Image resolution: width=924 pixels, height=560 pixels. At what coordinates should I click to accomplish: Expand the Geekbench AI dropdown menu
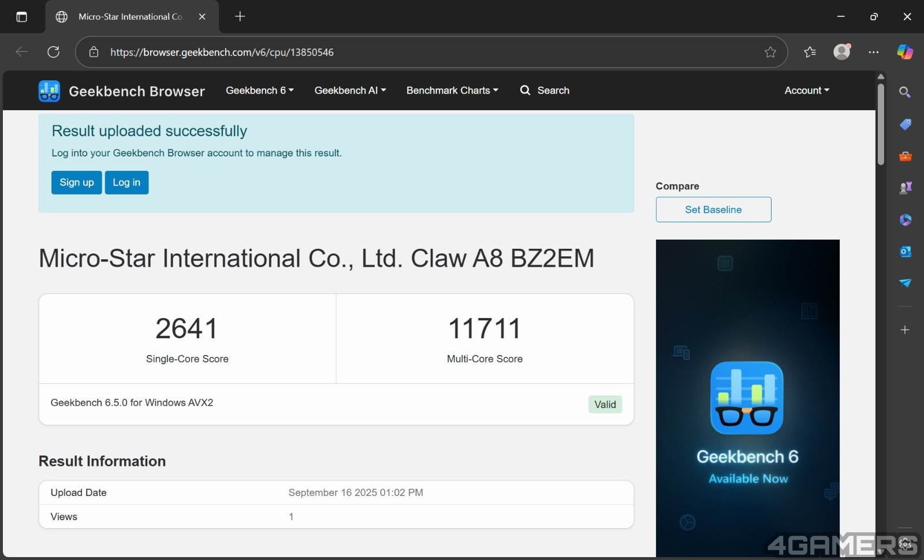tap(350, 91)
